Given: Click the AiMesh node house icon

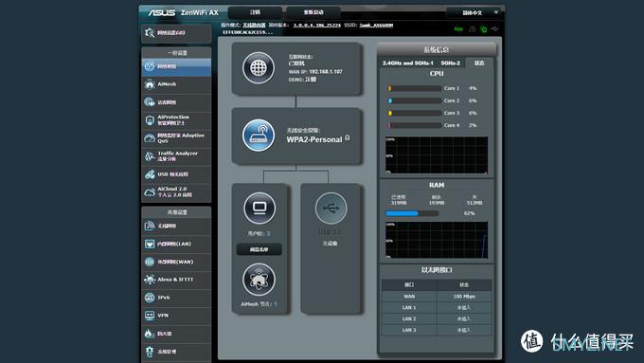Looking at the screenshot, I should tap(259, 280).
